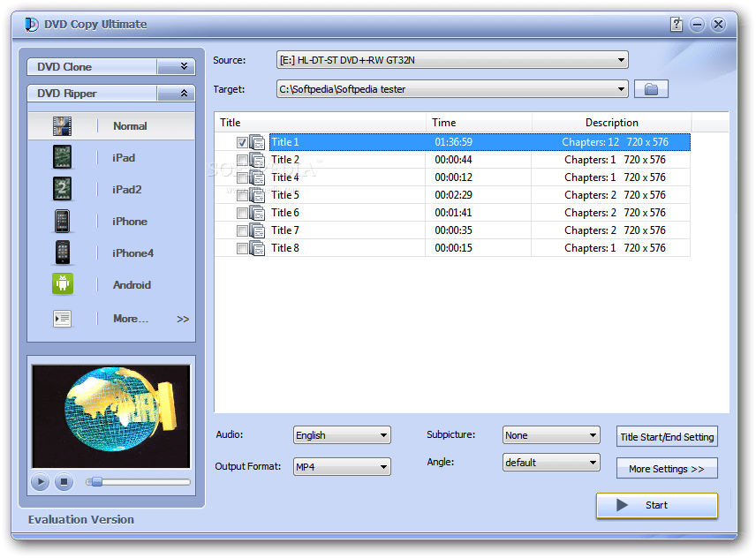This screenshot has width=756, height=558.
Task: Expand the Source drive list
Action: (x=619, y=59)
